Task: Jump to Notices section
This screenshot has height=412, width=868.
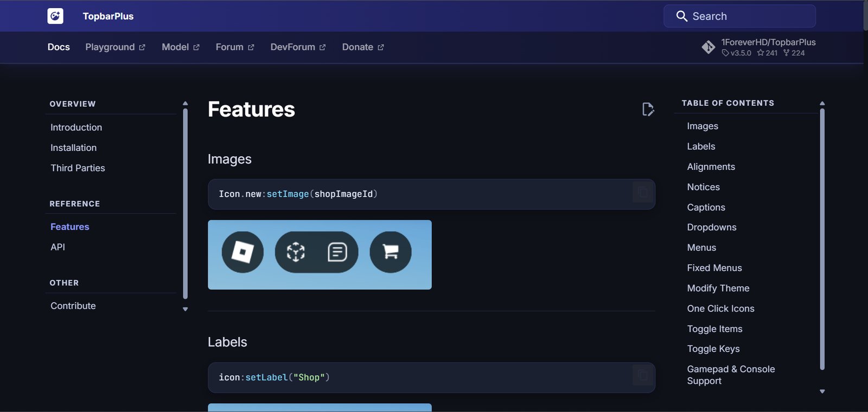Action: (703, 187)
